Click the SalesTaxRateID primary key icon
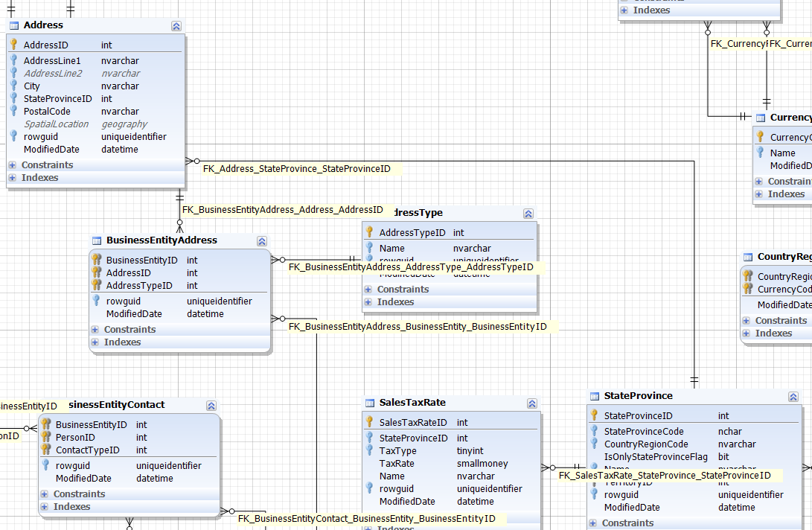Viewport: 812px width, 530px height. click(x=370, y=422)
